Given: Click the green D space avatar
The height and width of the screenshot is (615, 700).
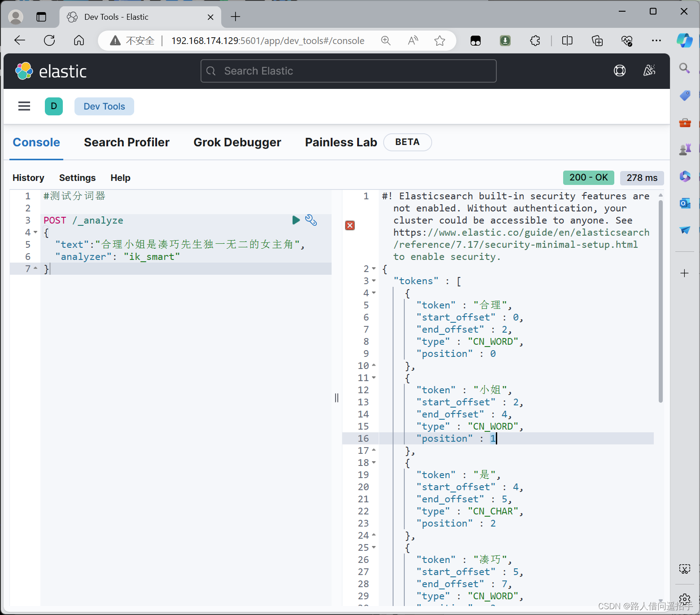Looking at the screenshot, I should point(54,106).
